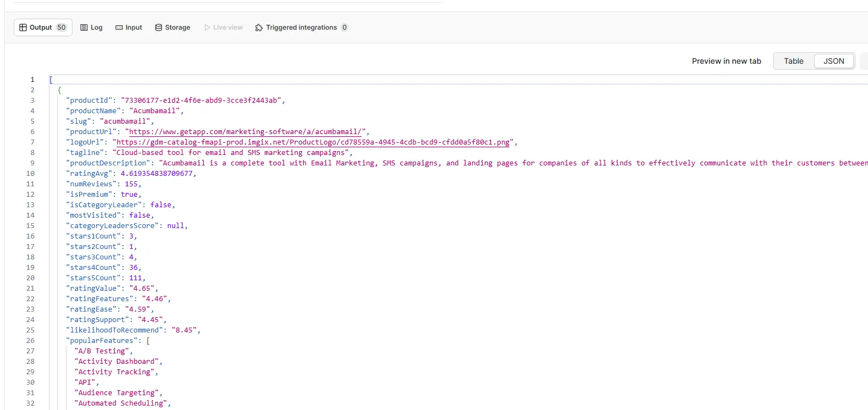Place cursor at opening bracket on line 1
Image resolution: width=868 pixels, height=410 pixels.
click(51, 80)
